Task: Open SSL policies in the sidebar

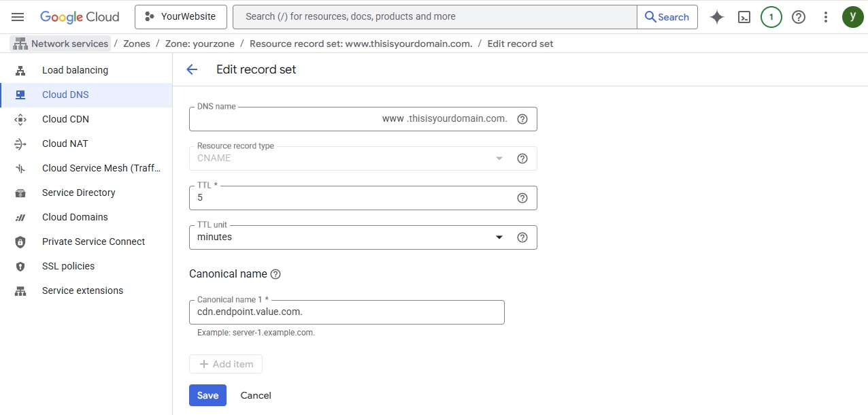Action: [68, 266]
